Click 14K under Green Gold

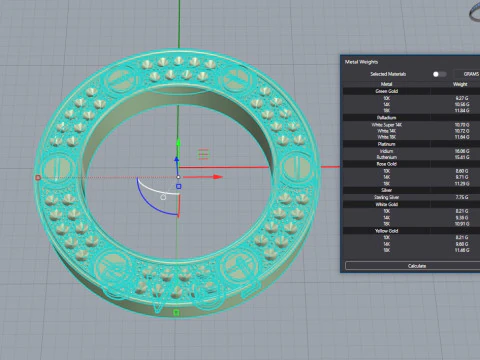tap(386, 104)
